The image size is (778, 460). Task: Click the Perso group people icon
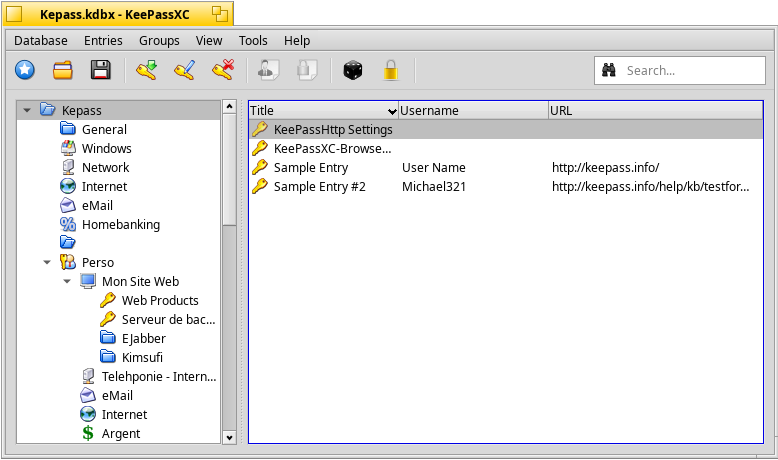click(x=67, y=262)
